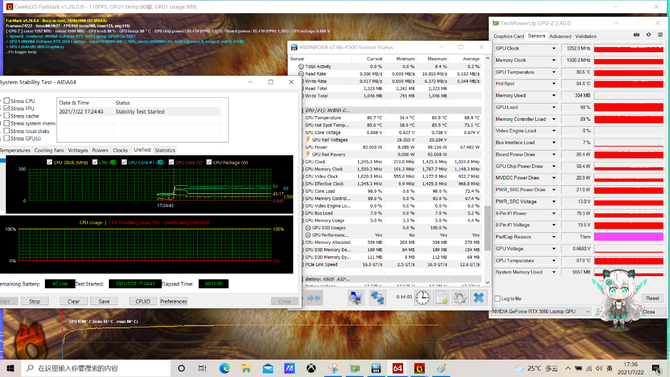
Task: Click the Reset button in GPU-Z
Action: pos(652,298)
